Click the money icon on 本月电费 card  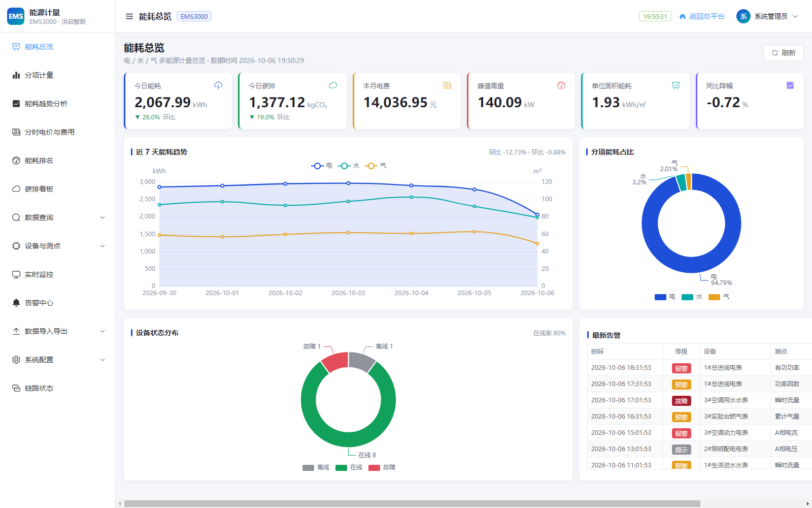coord(447,85)
